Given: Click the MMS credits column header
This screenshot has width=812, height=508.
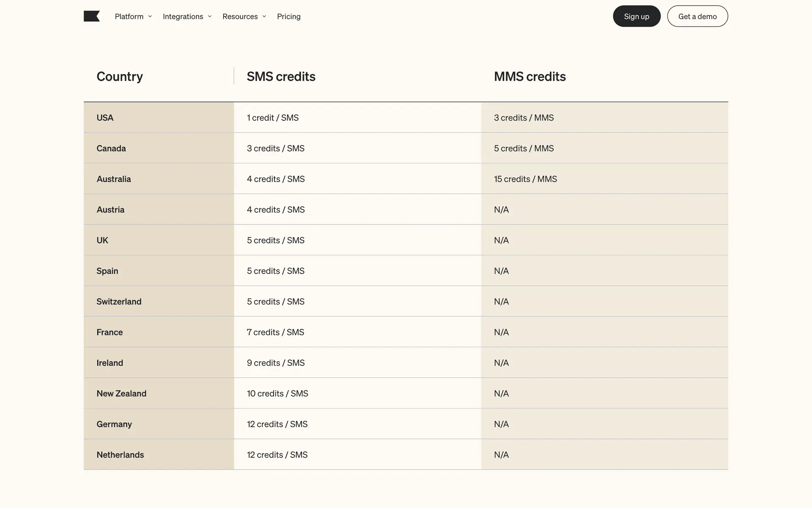Looking at the screenshot, I should [529, 77].
